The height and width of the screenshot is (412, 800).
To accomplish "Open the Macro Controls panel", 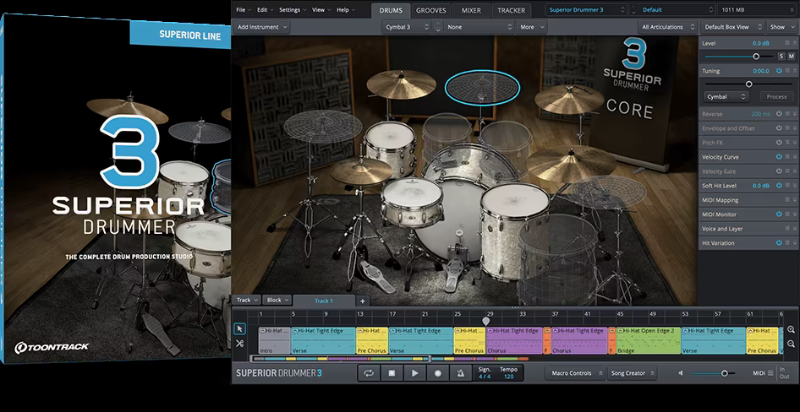I will [576, 373].
